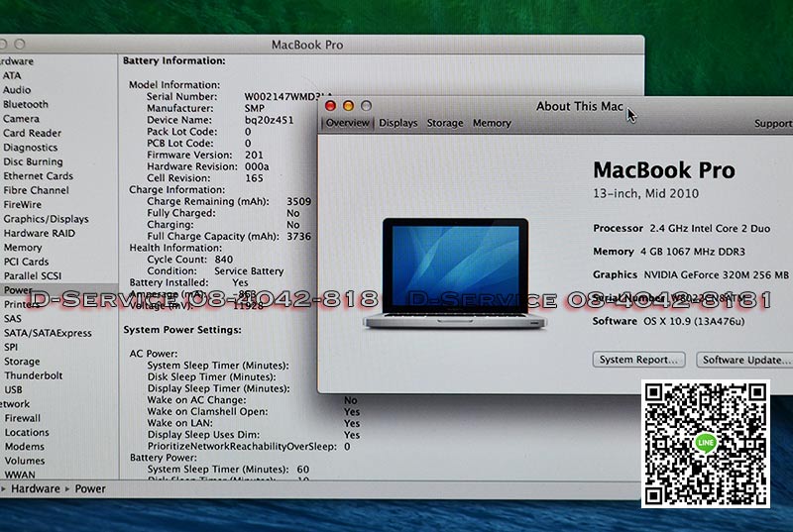Select SPI in the sidebar

click(11, 347)
